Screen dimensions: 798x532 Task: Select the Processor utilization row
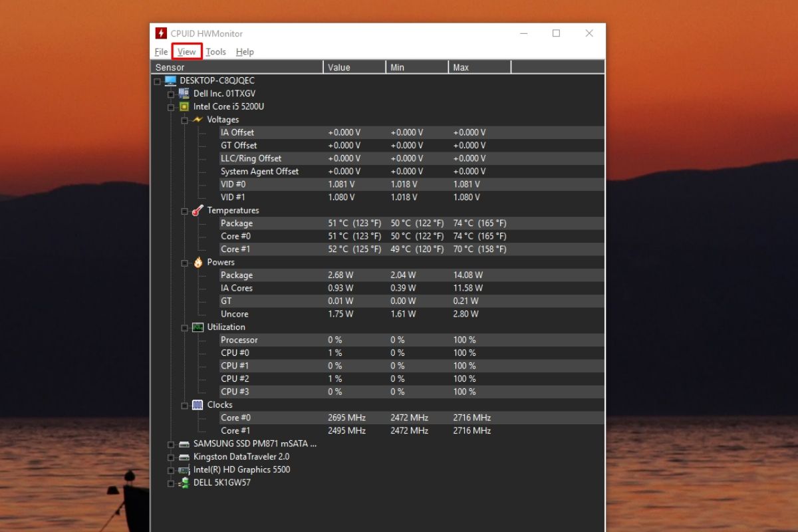412,340
